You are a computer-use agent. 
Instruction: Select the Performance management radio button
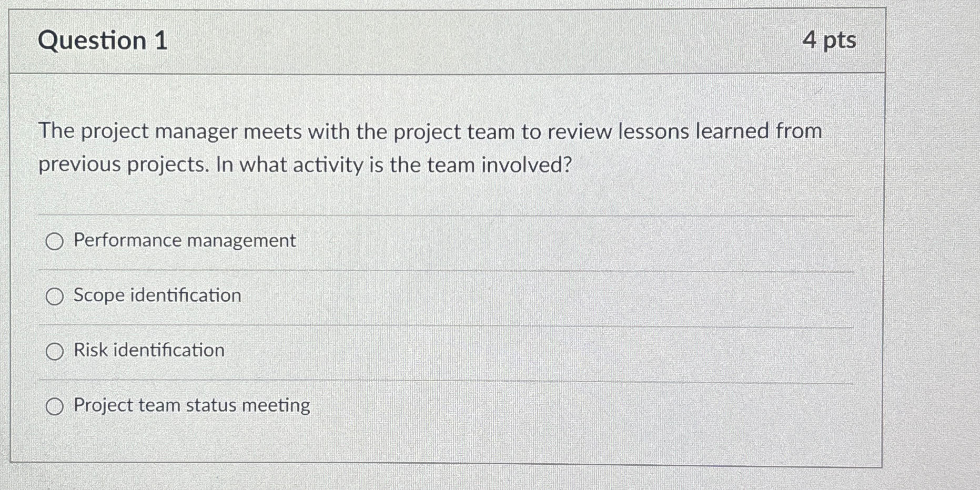[54, 241]
